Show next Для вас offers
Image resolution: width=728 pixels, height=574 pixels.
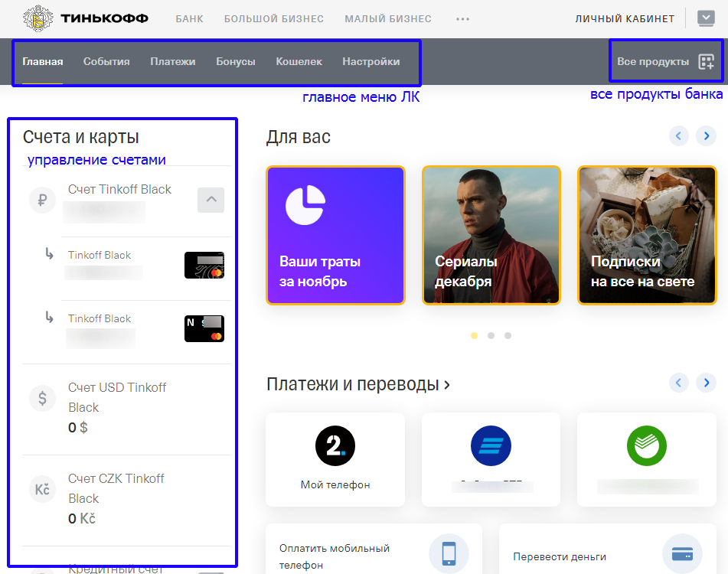point(706,136)
